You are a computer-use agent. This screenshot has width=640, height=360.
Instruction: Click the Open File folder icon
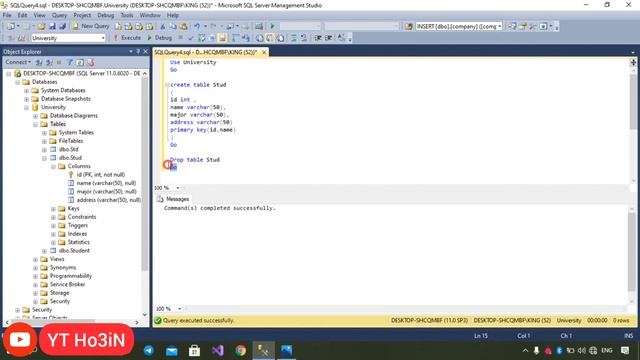pyautogui.click(x=41, y=27)
